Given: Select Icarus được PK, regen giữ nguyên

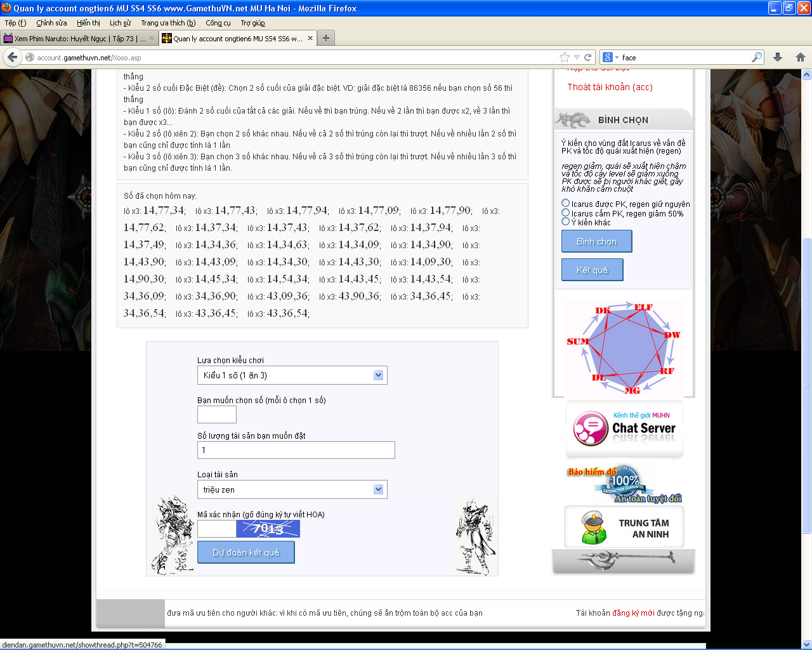Looking at the screenshot, I should (x=566, y=203).
